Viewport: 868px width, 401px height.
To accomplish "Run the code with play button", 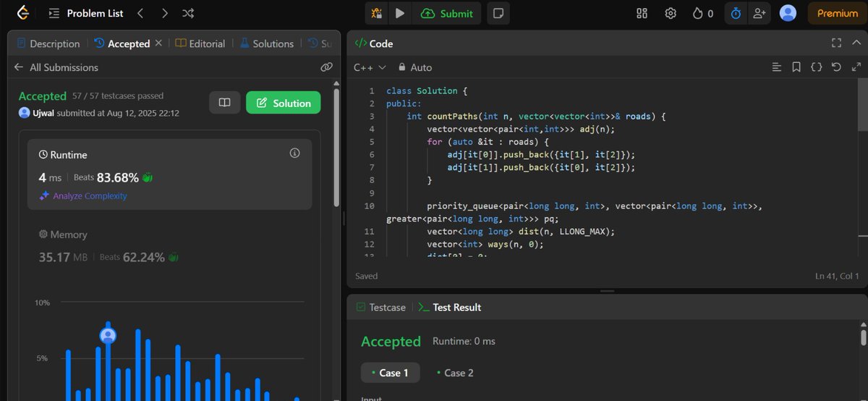I will point(399,13).
